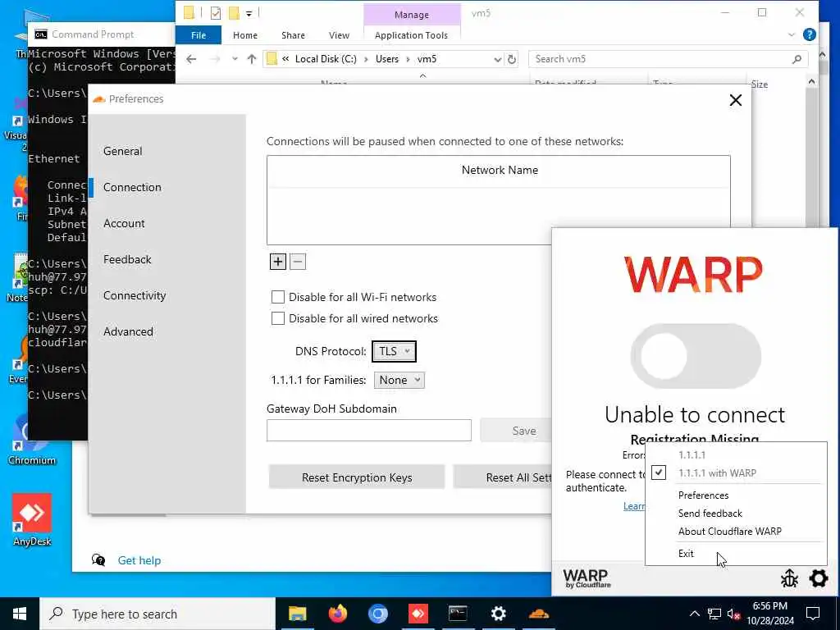Image resolution: width=840 pixels, height=630 pixels.
Task: Open the Connection preferences section
Action: [132, 187]
